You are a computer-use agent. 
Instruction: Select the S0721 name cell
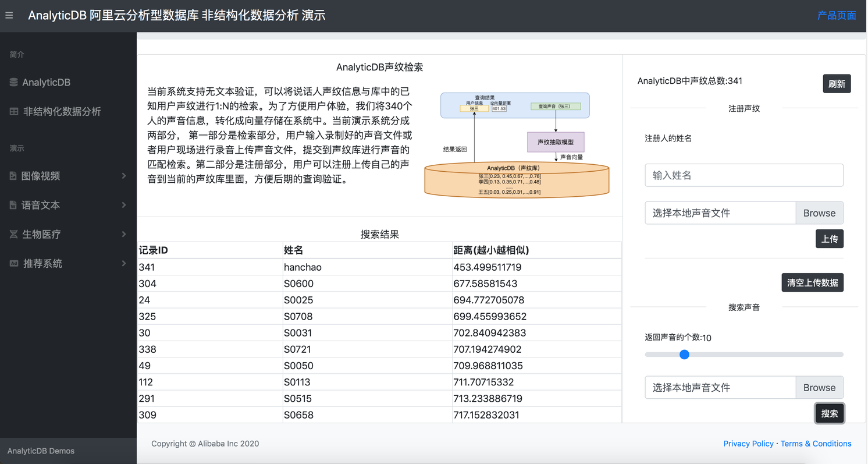coord(367,349)
